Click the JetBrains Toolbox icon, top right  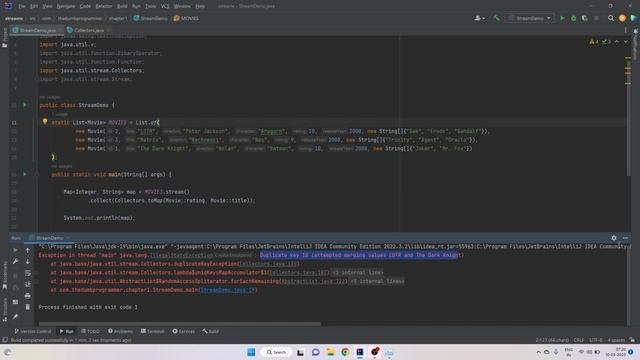click(x=633, y=18)
